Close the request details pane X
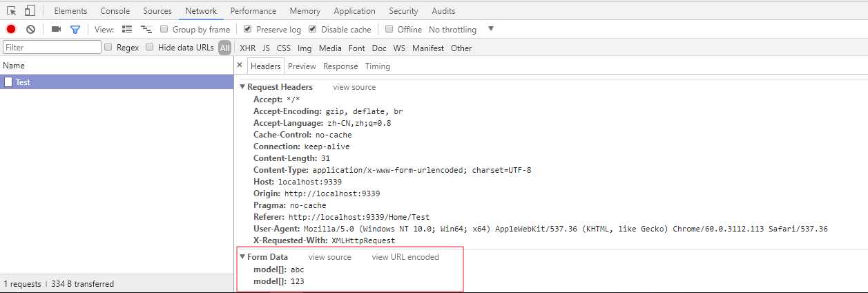The image size is (868, 293). coord(240,65)
